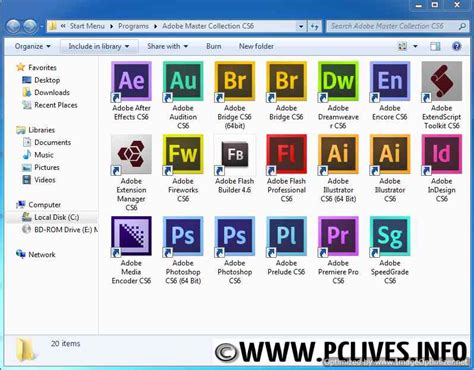The image size is (474, 370).
Task: Open the Documents library
Action: click(x=46, y=142)
